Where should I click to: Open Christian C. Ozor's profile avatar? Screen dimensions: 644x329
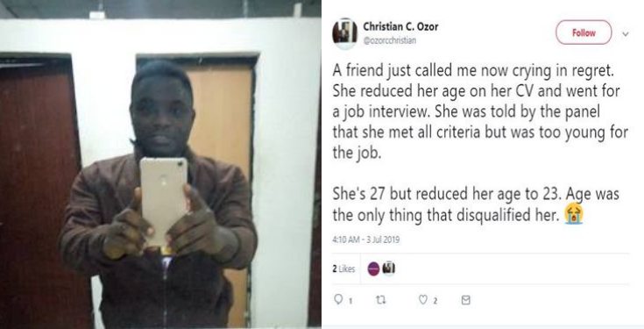[344, 33]
